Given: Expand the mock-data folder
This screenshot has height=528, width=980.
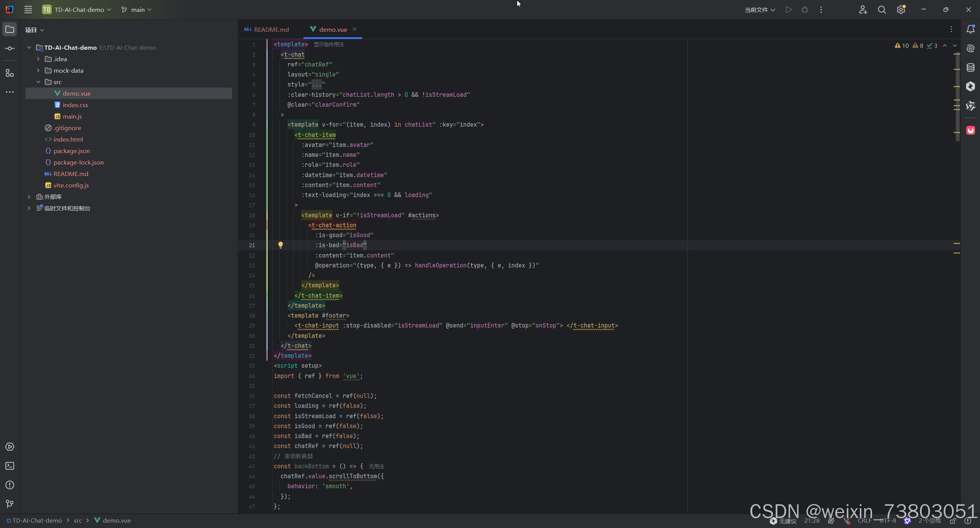Looking at the screenshot, I should tap(38, 70).
